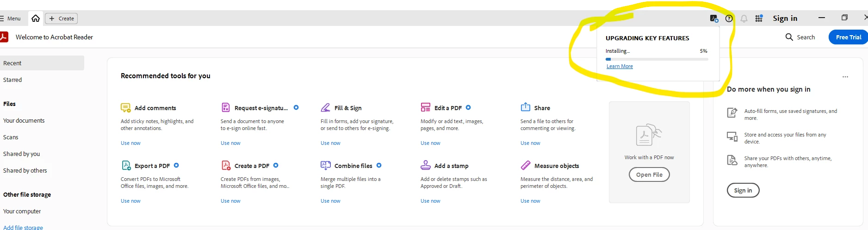Click Use now under Combine files

coord(330,201)
